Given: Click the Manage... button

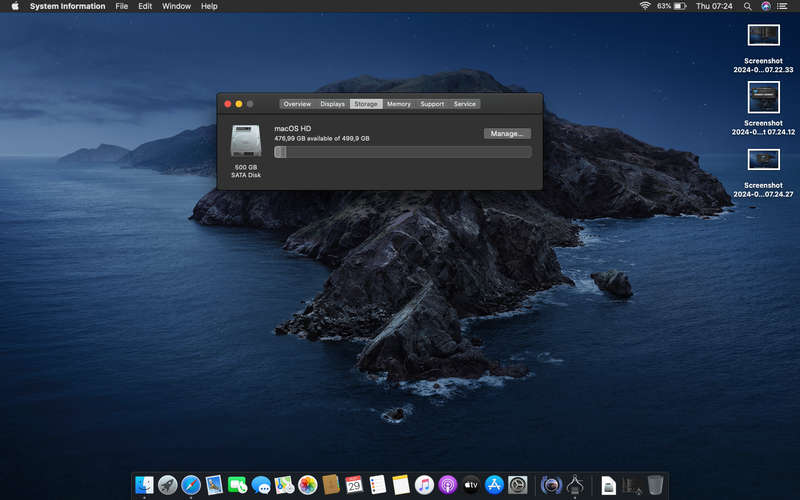Looking at the screenshot, I should [x=507, y=133].
